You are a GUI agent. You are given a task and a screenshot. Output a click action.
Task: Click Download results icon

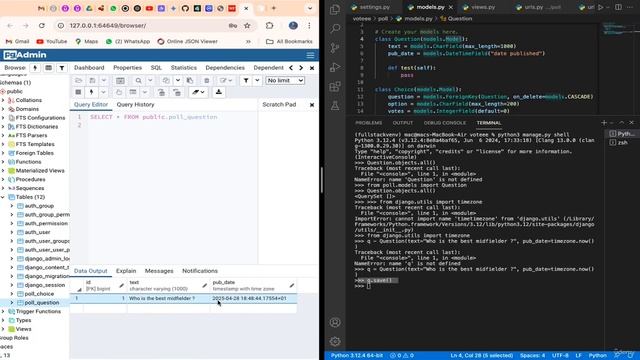coord(219,92)
